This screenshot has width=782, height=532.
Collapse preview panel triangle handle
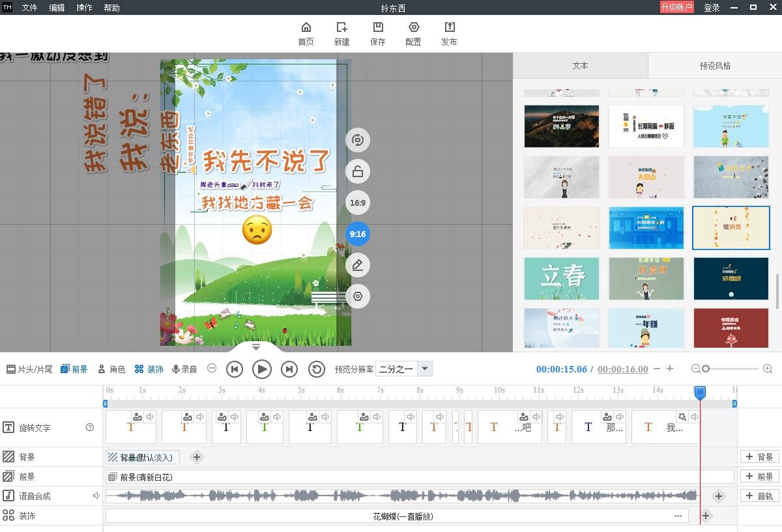(x=255, y=347)
